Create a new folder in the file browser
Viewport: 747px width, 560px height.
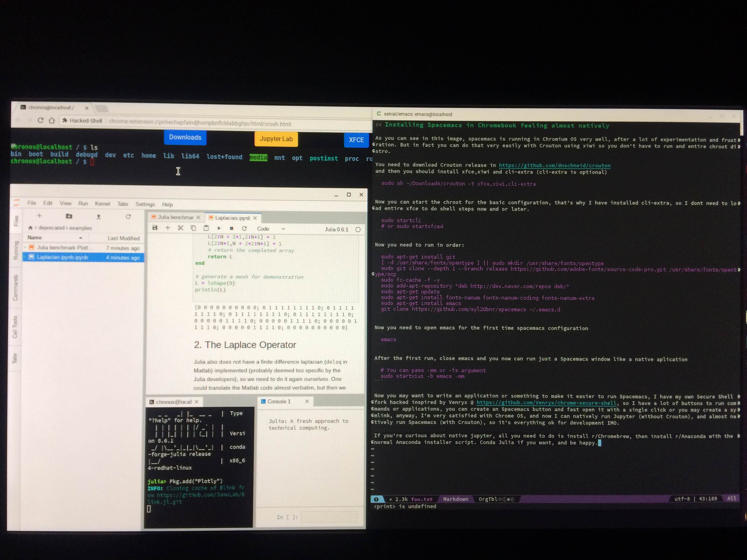point(69,216)
